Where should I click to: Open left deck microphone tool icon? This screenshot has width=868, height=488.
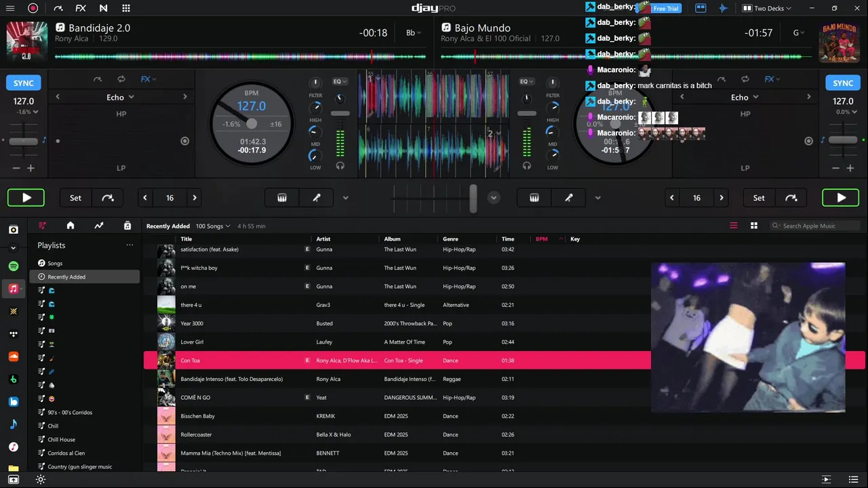click(316, 198)
